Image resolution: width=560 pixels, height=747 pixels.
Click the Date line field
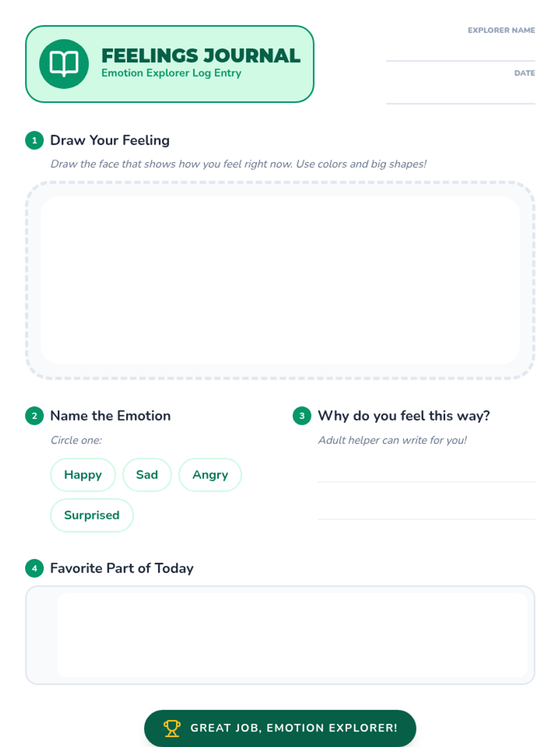click(x=461, y=92)
